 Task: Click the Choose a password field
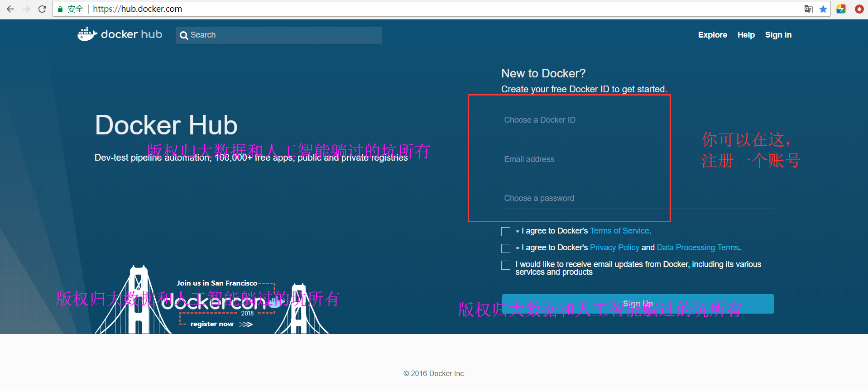click(x=638, y=198)
